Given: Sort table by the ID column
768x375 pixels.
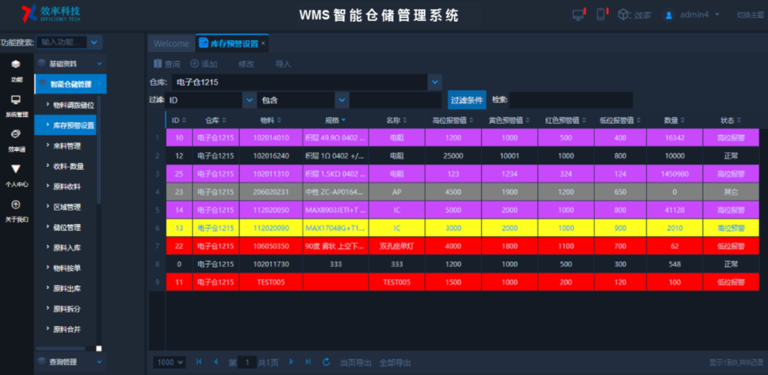Looking at the screenshot, I should [x=179, y=120].
